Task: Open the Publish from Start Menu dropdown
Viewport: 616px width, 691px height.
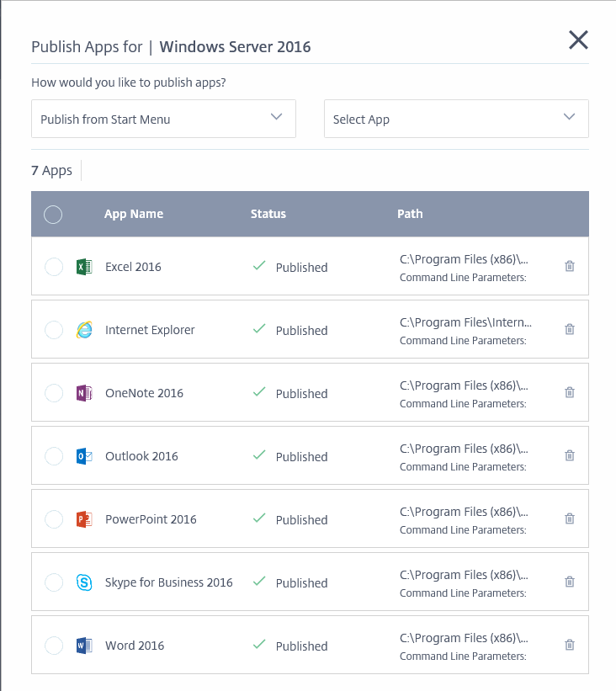Action: pos(163,119)
